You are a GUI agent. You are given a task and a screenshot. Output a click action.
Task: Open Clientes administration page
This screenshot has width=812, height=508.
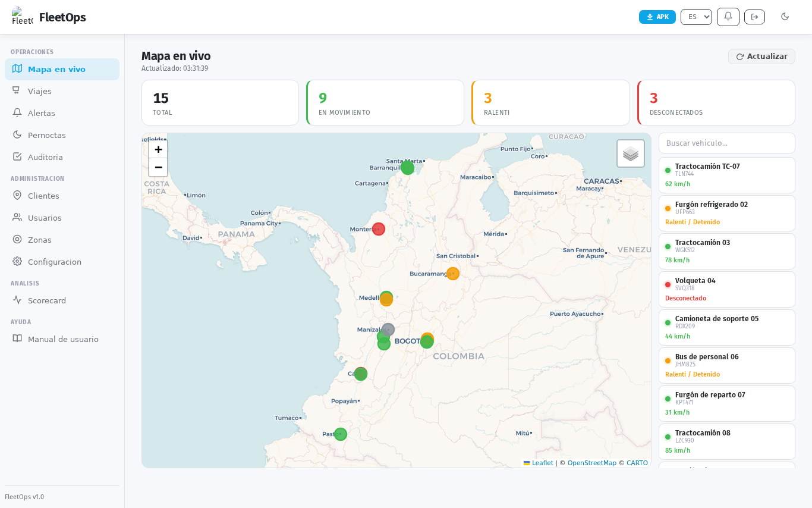(x=62, y=196)
